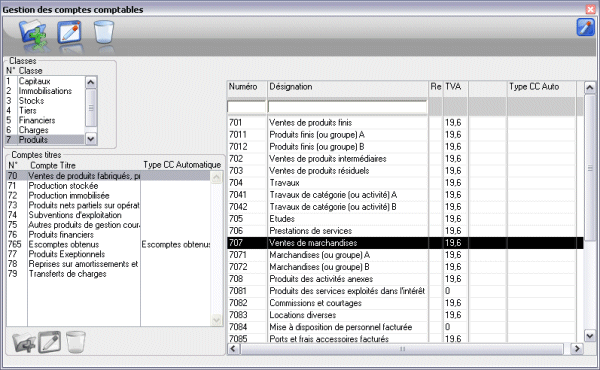Click the delete trash bin icon in top toolbar
The image size is (600, 370).
104,33
